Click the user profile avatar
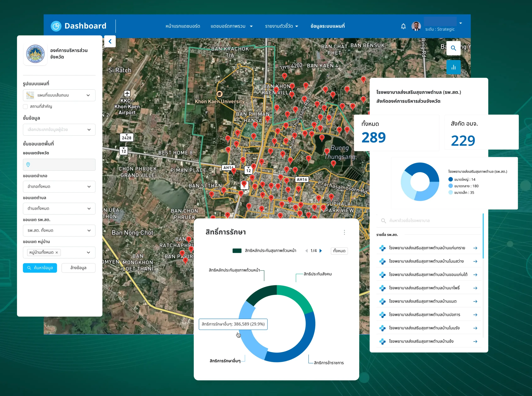 pos(416,26)
